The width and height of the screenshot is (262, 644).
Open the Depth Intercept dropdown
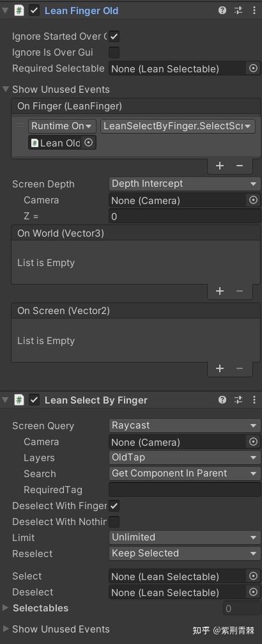(185, 184)
